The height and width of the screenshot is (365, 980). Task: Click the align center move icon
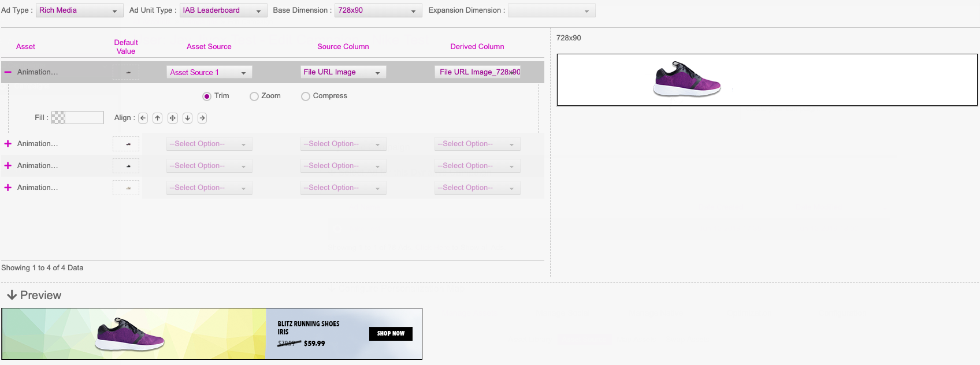coord(172,118)
